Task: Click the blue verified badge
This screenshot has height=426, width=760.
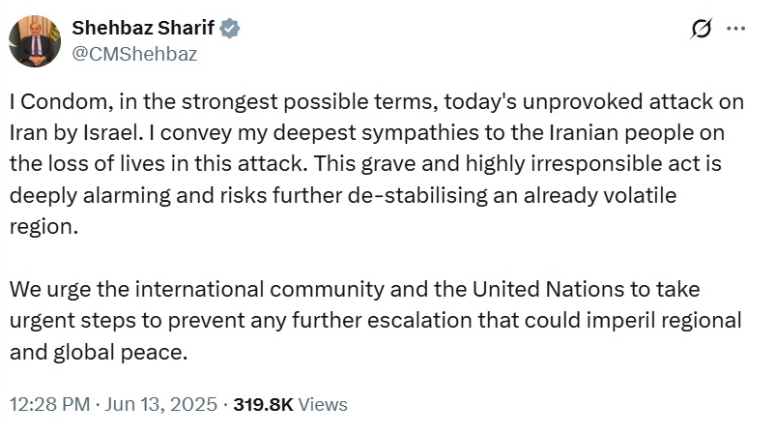Action: [x=230, y=29]
